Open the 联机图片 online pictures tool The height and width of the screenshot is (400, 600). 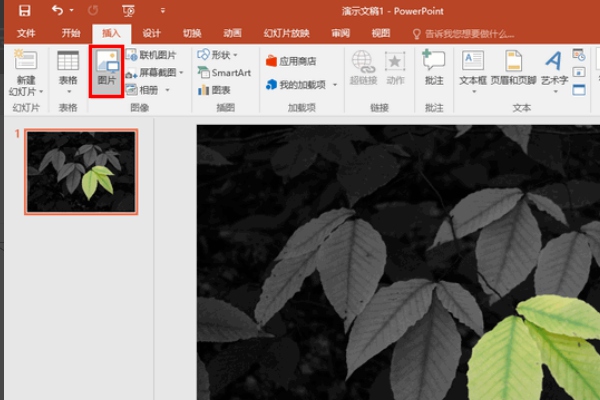point(151,55)
